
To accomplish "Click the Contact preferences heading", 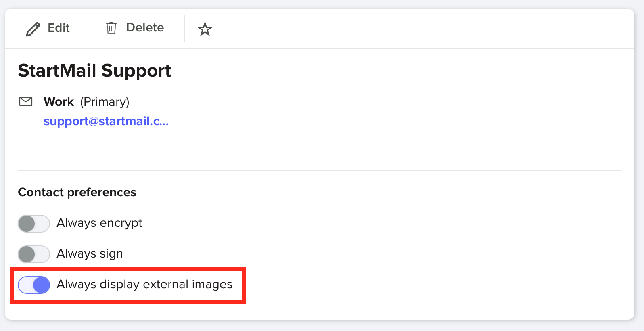I will tap(77, 192).
